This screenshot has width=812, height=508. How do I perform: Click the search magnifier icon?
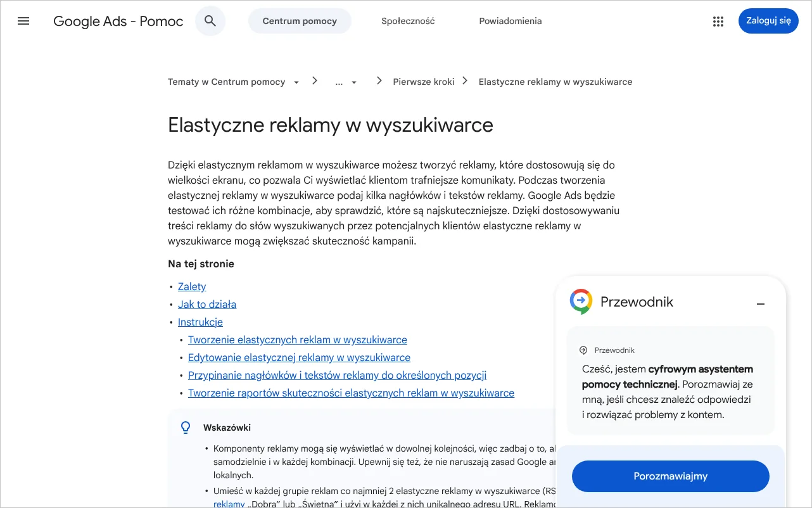[x=210, y=21]
